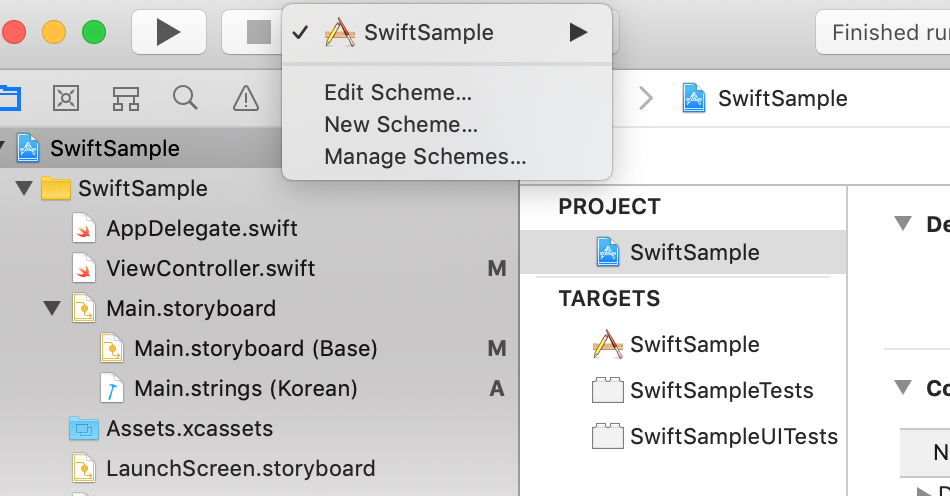Choose Edit Scheme… from the menu
Image resolution: width=950 pixels, height=496 pixels.
(397, 93)
